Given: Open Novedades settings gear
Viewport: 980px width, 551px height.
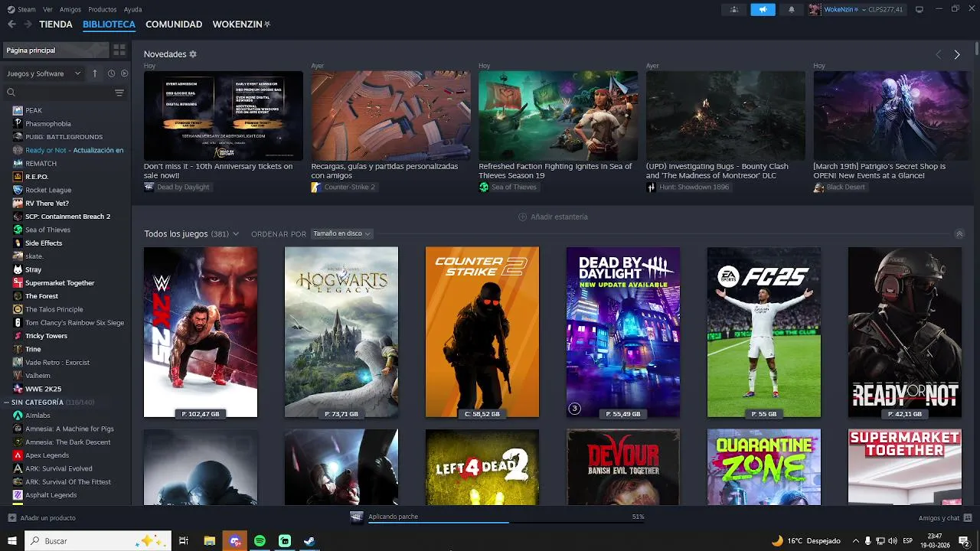Looking at the screenshot, I should [193, 54].
